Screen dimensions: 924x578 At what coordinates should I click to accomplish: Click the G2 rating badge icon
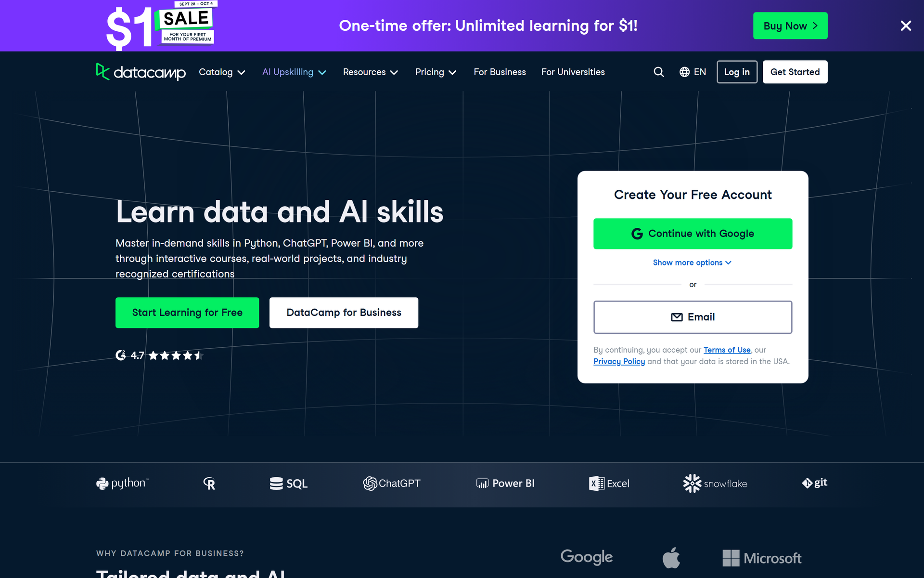(x=121, y=355)
